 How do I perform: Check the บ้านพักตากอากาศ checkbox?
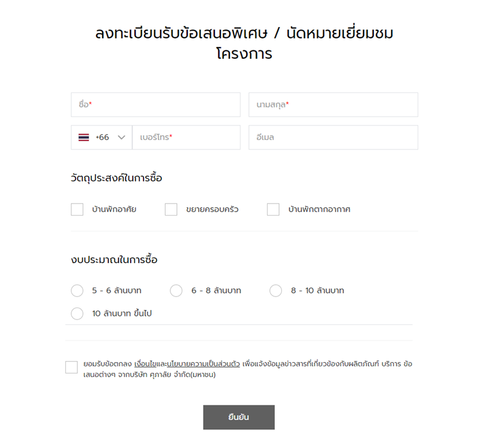(x=273, y=210)
